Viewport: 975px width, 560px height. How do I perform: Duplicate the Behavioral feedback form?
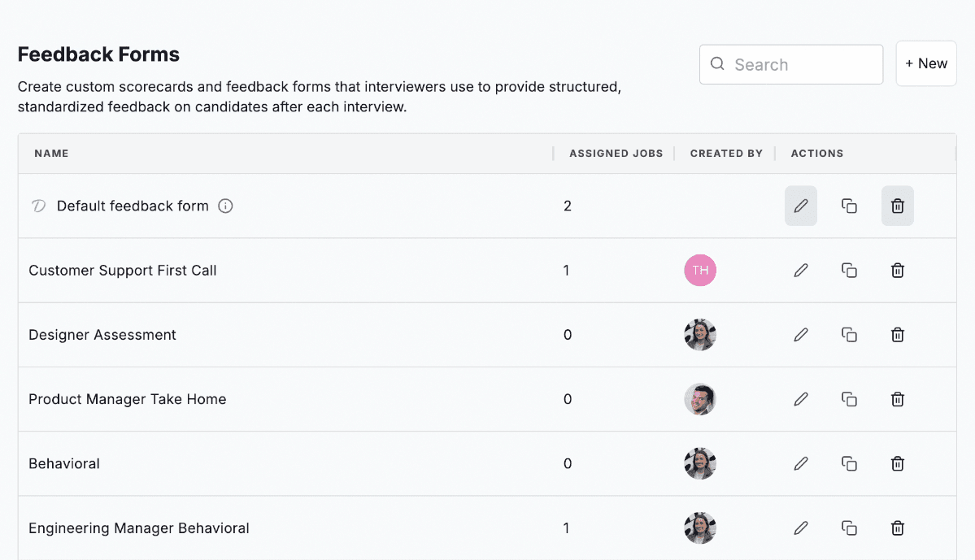[x=849, y=464]
